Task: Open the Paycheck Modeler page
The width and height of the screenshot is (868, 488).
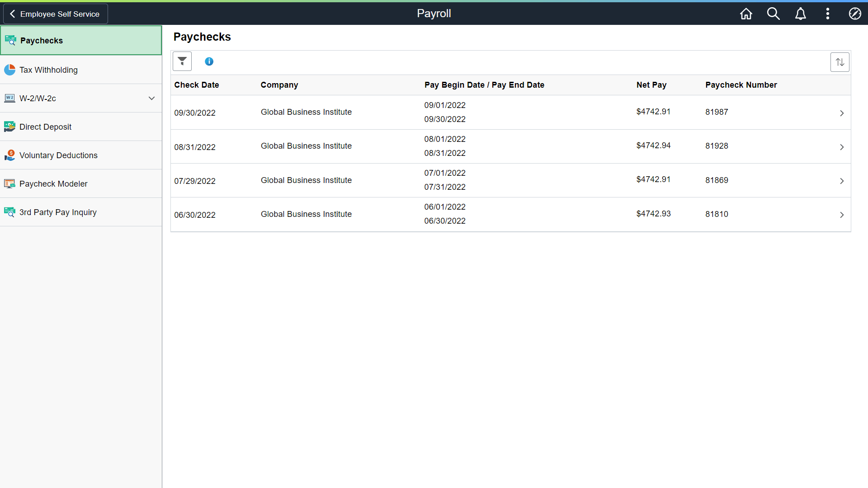Action: pyautogui.click(x=53, y=184)
